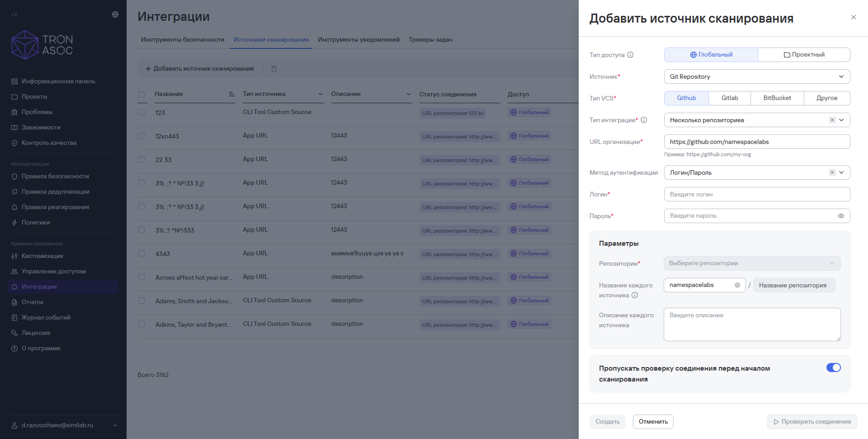The height and width of the screenshot is (439, 868).
Task: Open О программе page
Action: click(41, 348)
